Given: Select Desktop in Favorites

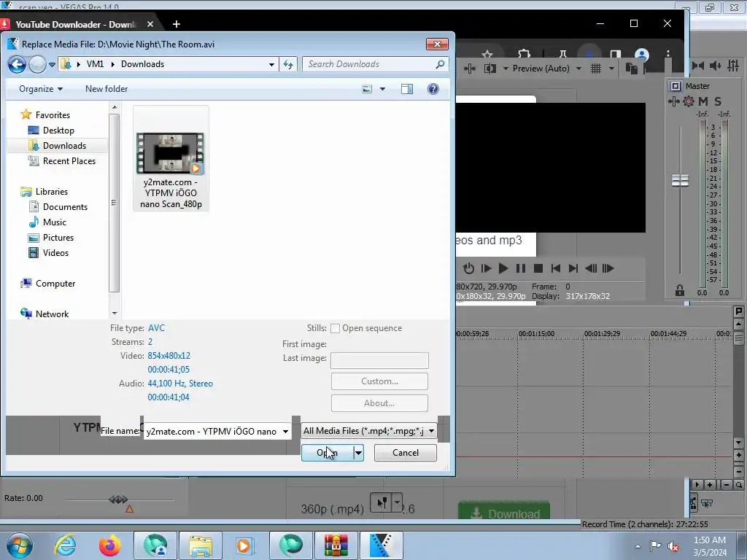Looking at the screenshot, I should [x=58, y=131].
